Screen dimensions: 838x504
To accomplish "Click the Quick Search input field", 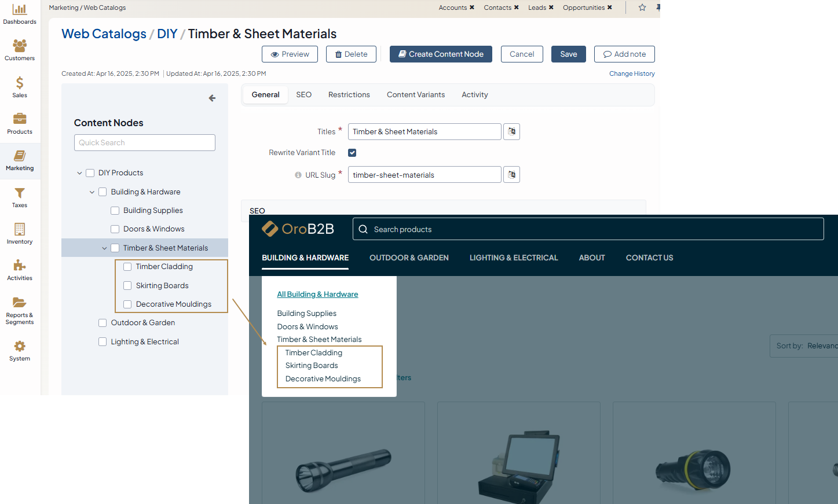I will pyautogui.click(x=145, y=143).
